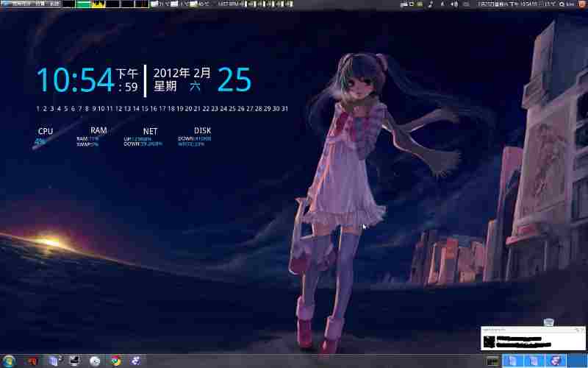Click the green tray indicator icon
The image size is (588, 368).
pyautogui.click(x=420, y=4)
